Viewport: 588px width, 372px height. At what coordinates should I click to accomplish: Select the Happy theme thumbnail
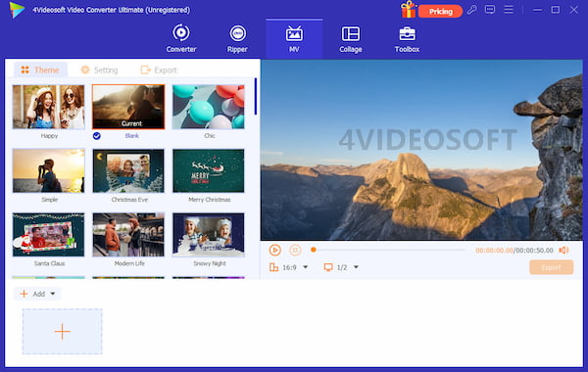(x=48, y=107)
